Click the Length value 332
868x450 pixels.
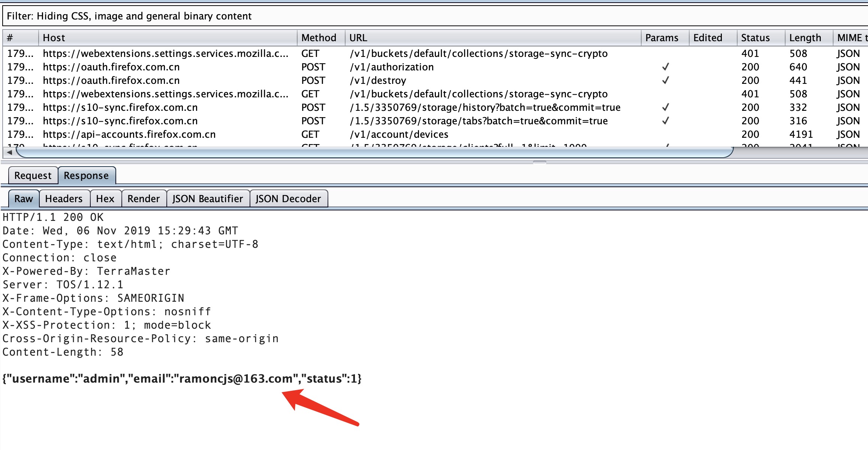[x=798, y=107]
